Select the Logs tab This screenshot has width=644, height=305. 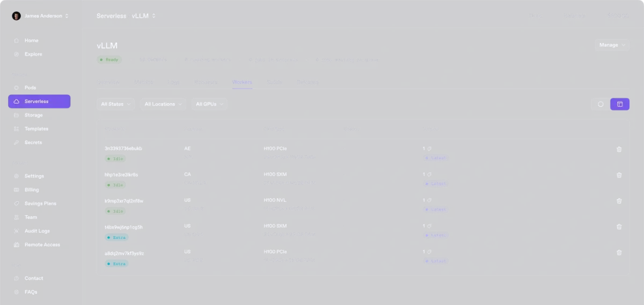pyautogui.click(x=173, y=82)
